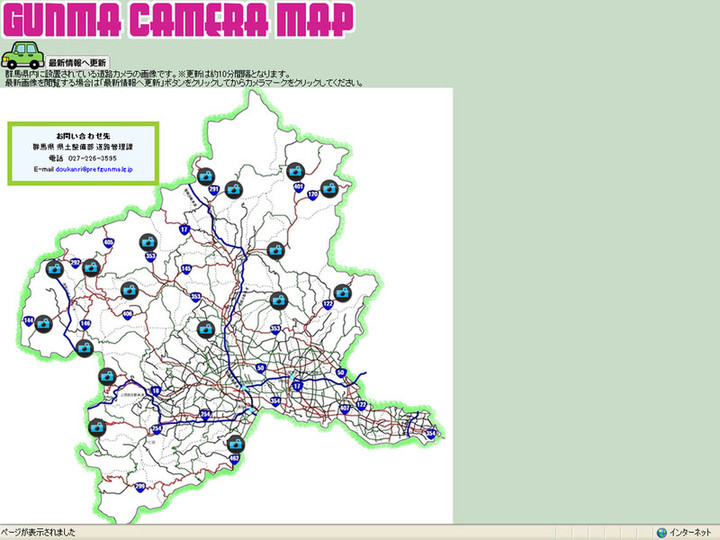This screenshot has height=540, width=720.
Task: Click the インターネット status bar label
Action: click(690, 533)
